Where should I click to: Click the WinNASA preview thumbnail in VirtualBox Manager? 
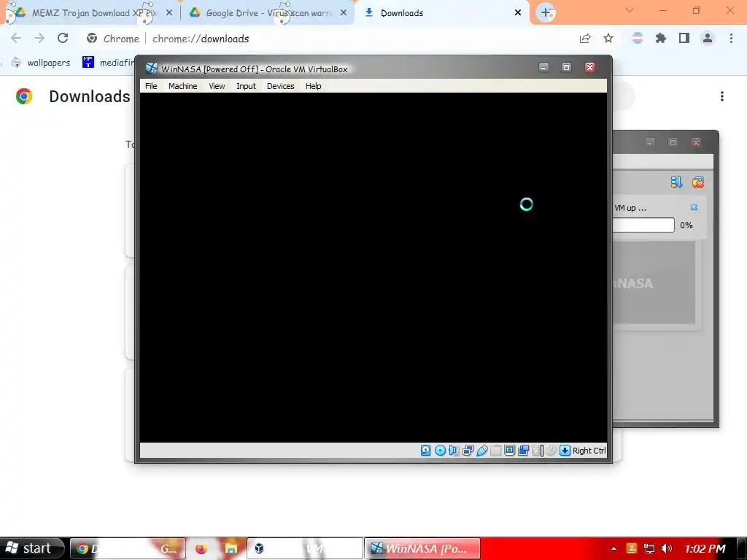(x=654, y=283)
